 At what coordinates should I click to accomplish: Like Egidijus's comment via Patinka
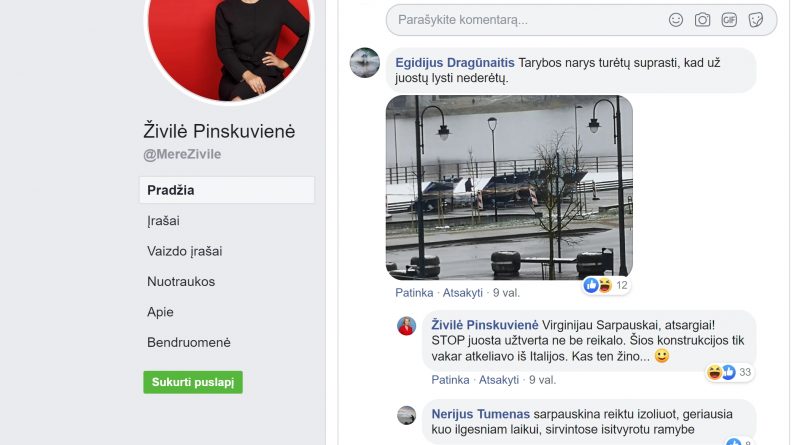pyautogui.click(x=414, y=293)
